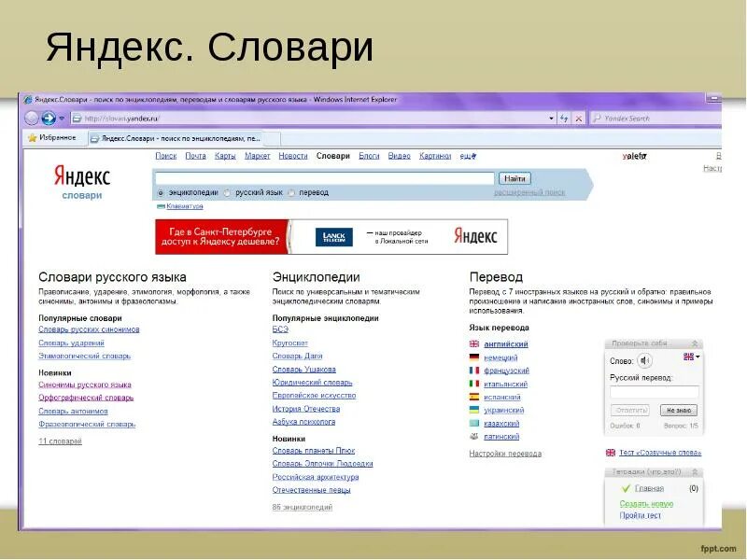747x560 pixels.
Task: Open the Блоги navigation link
Action: pyautogui.click(x=369, y=156)
